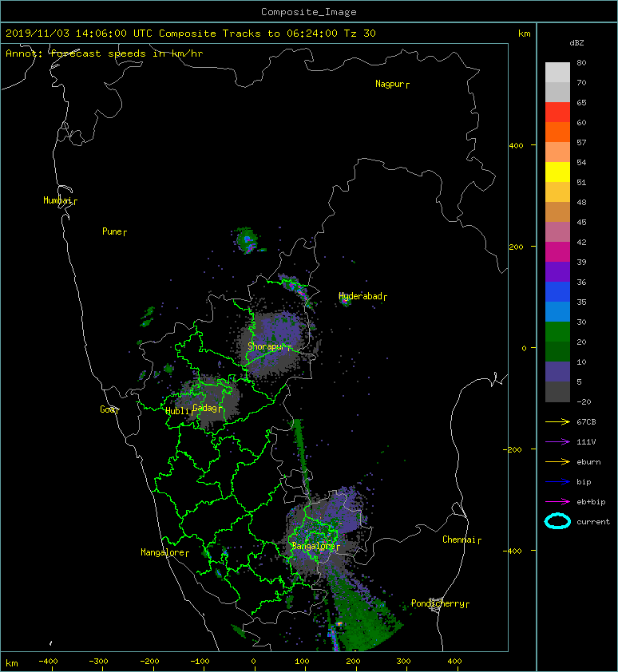Click the 0 tick on horizontal axis
This screenshot has width=618, height=672.
click(x=253, y=662)
